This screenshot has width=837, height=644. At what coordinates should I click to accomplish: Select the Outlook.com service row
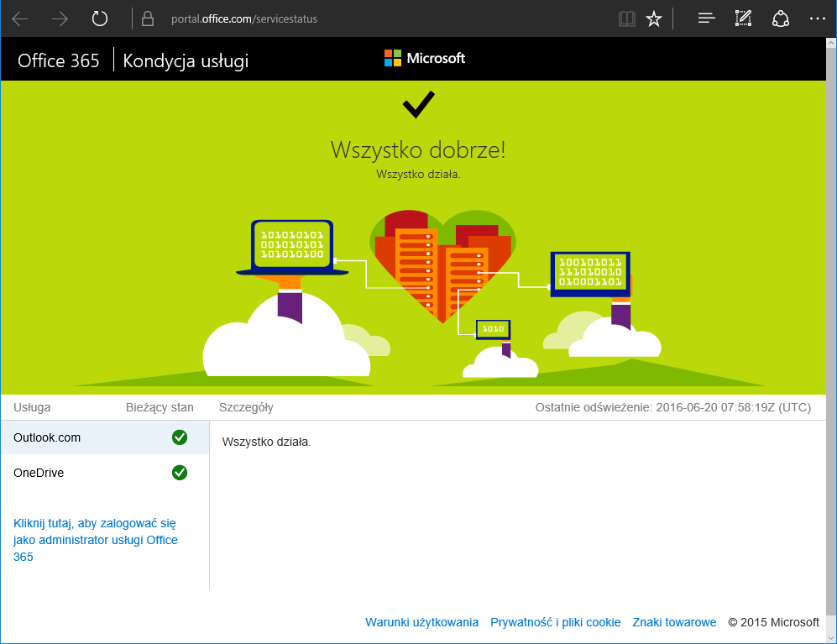click(105, 437)
